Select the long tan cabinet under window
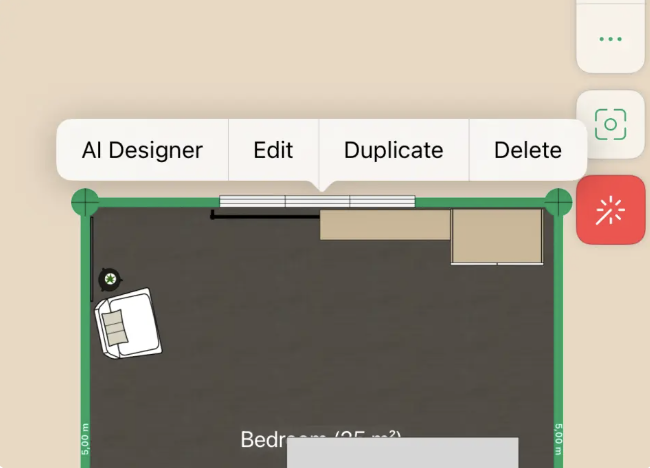The height and width of the screenshot is (468, 650). 385,225
